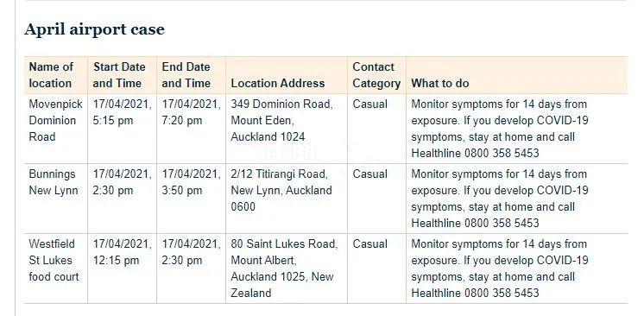The width and height of the screenshot is (644, 316).
Task: Select the 80 Saint Lukes Road address
Action: coord(284,269)
